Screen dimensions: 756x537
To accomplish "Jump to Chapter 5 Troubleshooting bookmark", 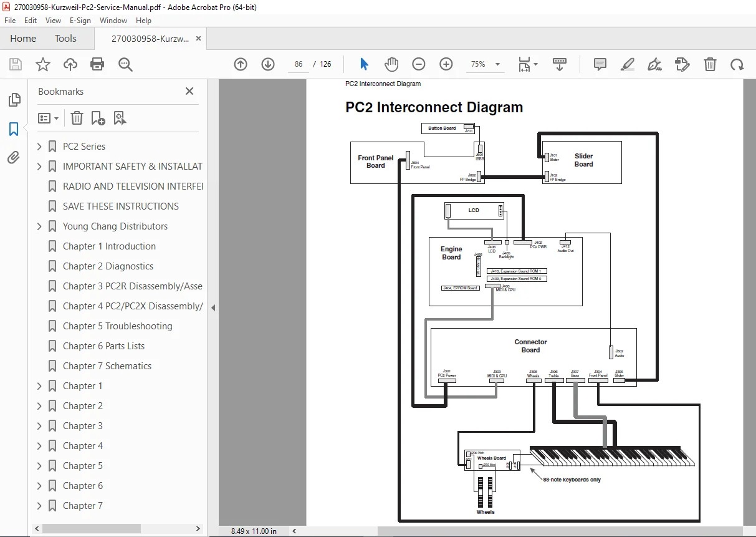I will pos(117,326).
